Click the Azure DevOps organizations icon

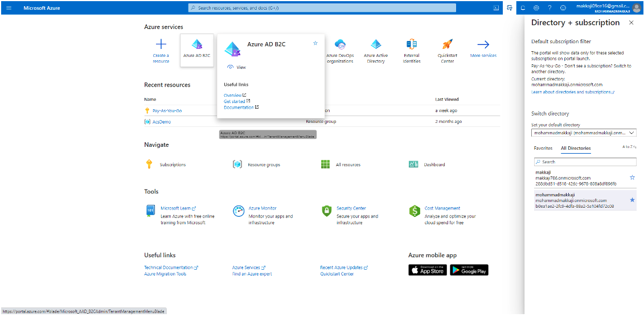(x=341, y=45)
